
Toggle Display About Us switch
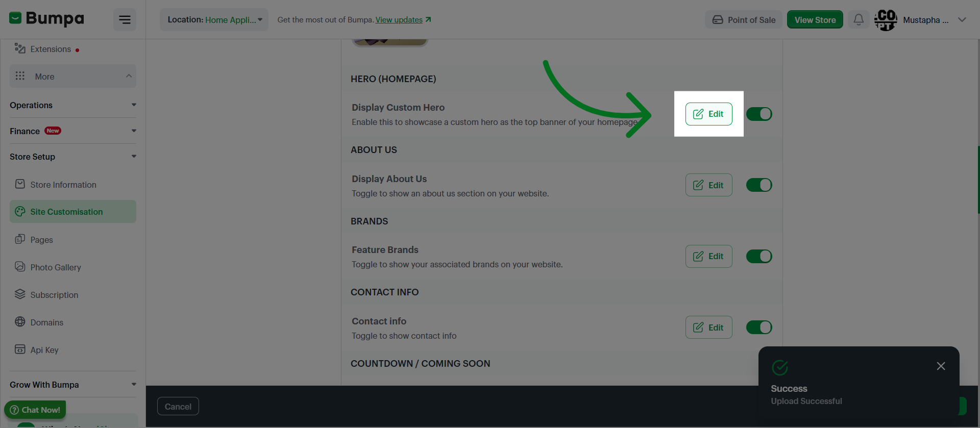click(x=759, y=185)
